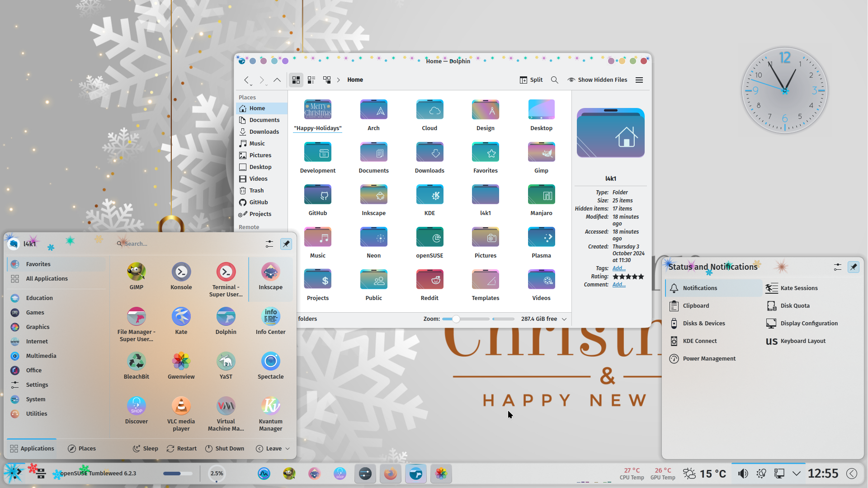This screenshot has width=868, height=488.
Task: Expand hidden system tray icons arrow
Action: [x=797, y=474]
